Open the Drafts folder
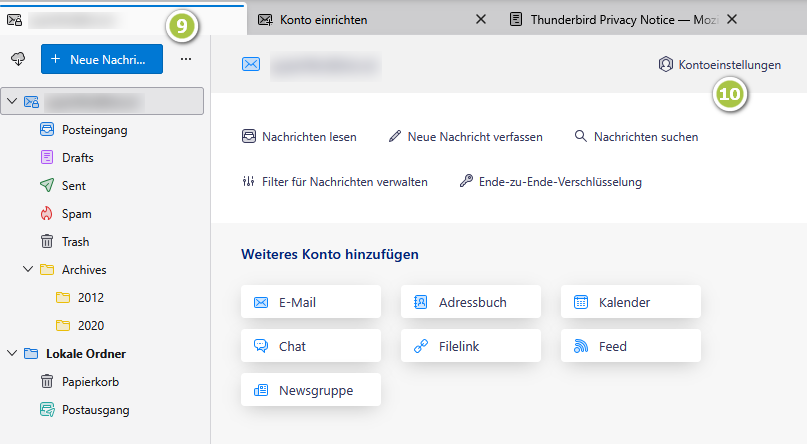This screenshot has height=444, width=807. pos(78,158)
